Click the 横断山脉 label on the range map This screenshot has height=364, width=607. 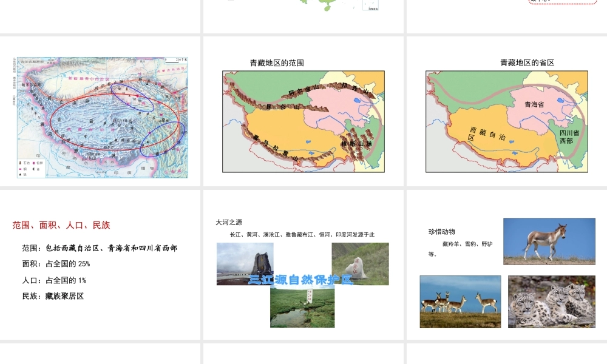click(x=356, y=144)
